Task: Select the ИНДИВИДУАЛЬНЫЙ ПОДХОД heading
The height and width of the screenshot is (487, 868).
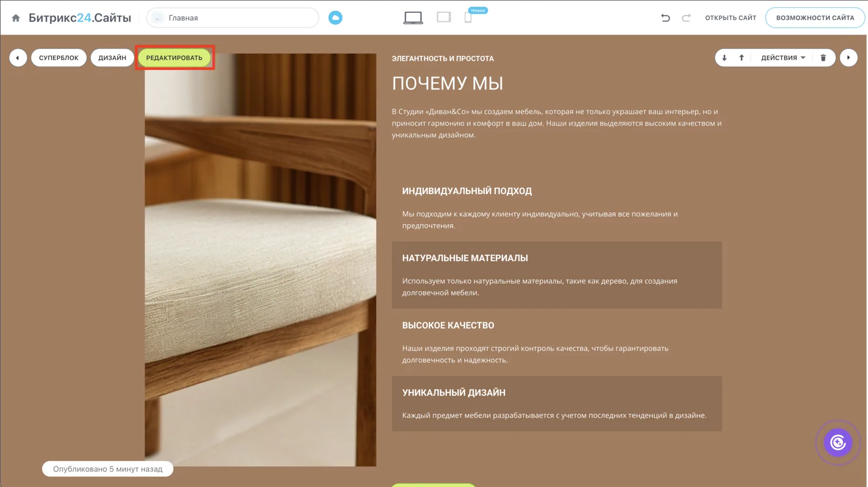Action: pyautogui.click(x=467, y=191)
